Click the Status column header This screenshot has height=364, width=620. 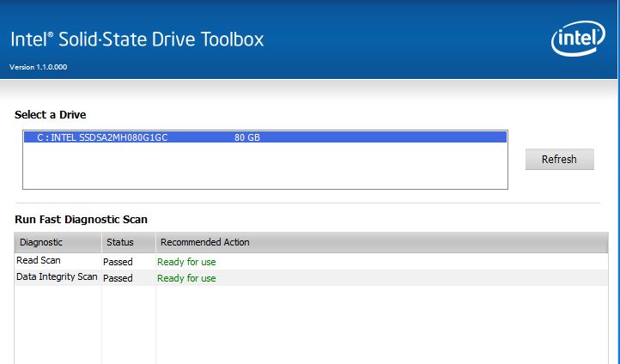[129, 242]
